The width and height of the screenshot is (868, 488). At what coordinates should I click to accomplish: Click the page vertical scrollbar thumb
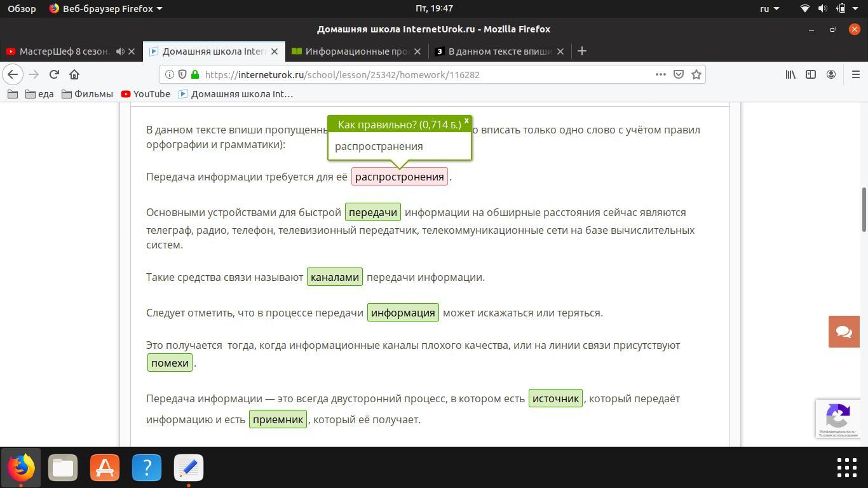864,210
